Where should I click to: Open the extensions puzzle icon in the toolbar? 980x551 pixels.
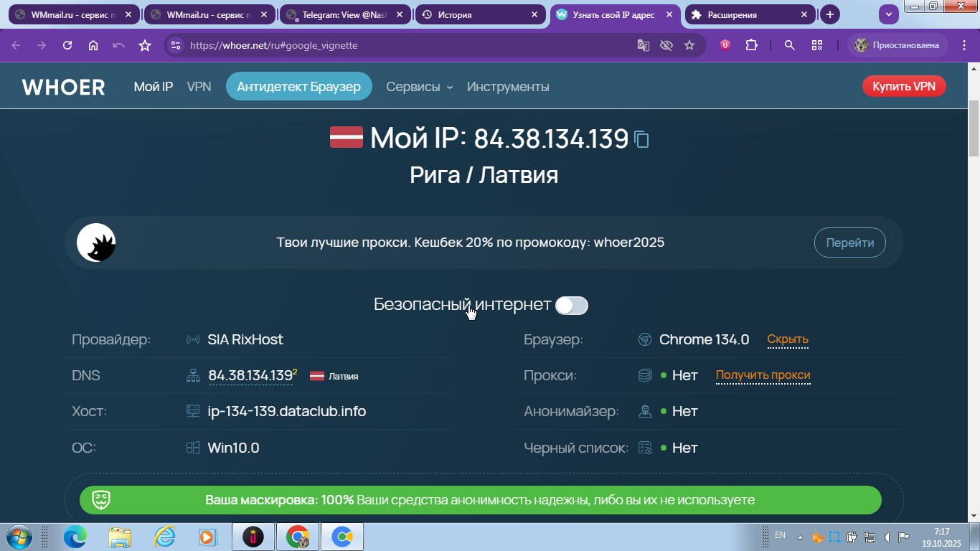751,45
